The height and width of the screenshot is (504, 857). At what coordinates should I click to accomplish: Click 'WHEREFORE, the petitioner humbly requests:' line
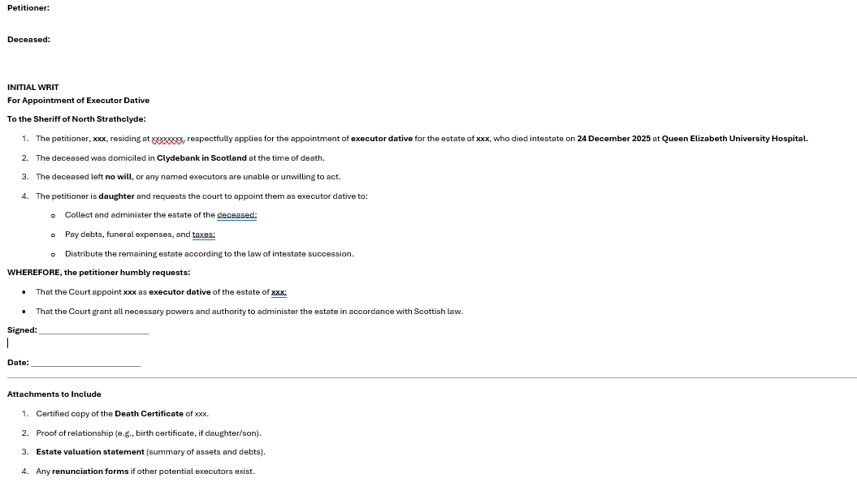click(x=98, y=273)
